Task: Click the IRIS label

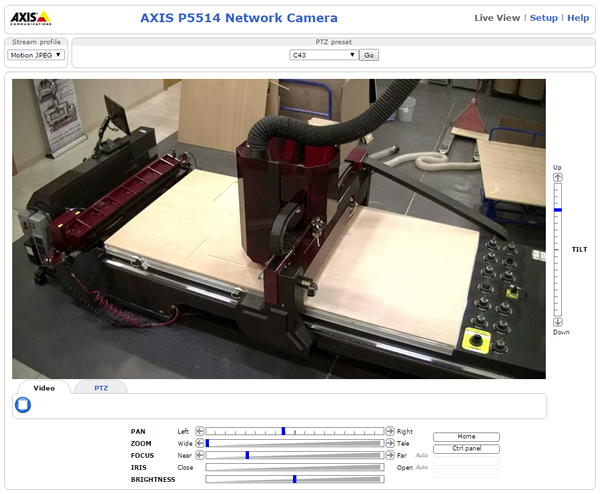Action: click(x=139, y=468)
